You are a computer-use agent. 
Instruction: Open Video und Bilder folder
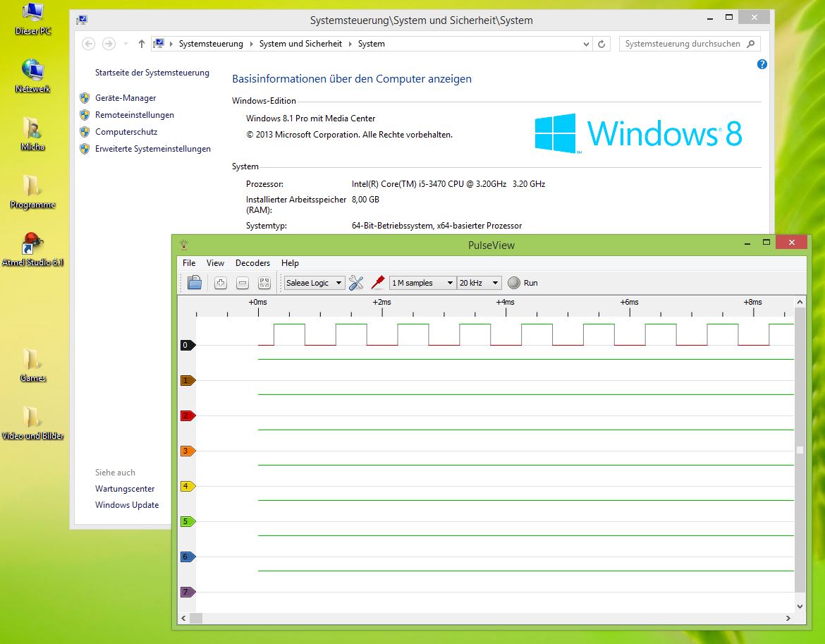tap(32, 423)
